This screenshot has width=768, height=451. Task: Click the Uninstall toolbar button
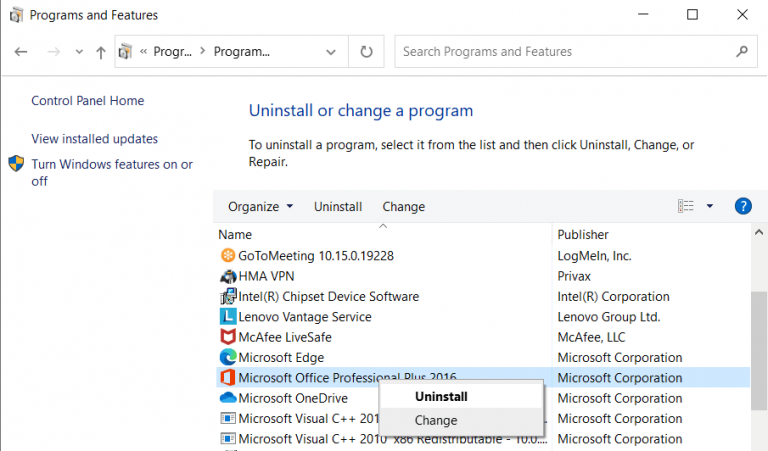338,207
